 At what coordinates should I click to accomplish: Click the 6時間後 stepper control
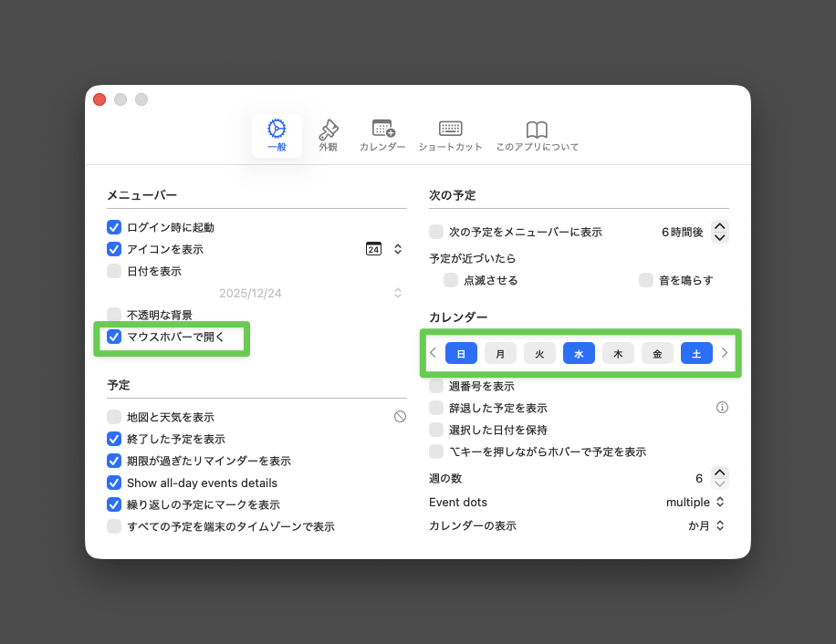[720, 232]
